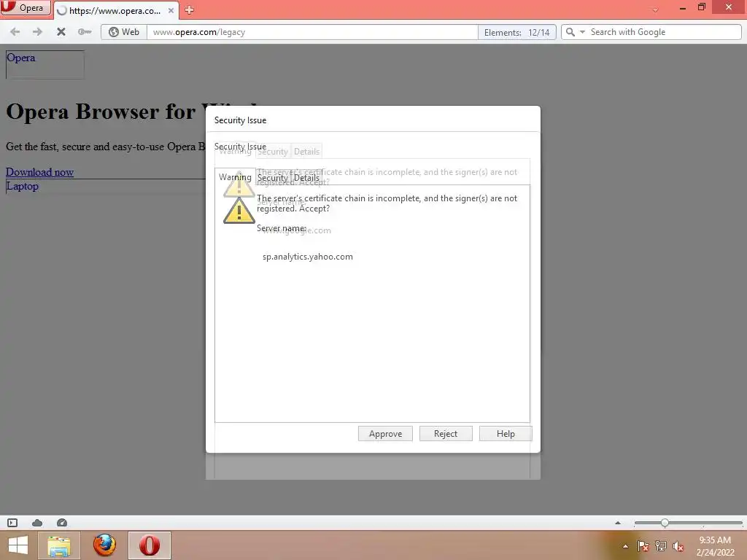Select server name sp.analytics.yahoo.com
This screenshot has width=747, height=560.
click(x=308, y=257)
